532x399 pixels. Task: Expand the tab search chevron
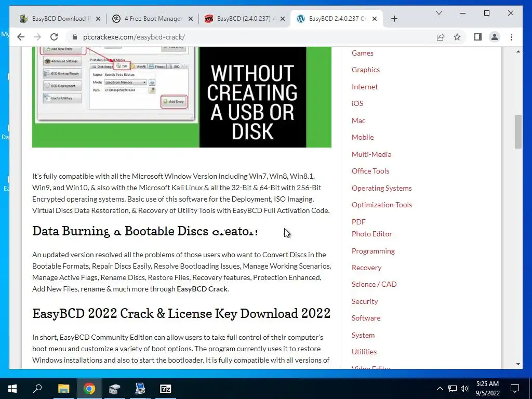click(x=438, y=13)
